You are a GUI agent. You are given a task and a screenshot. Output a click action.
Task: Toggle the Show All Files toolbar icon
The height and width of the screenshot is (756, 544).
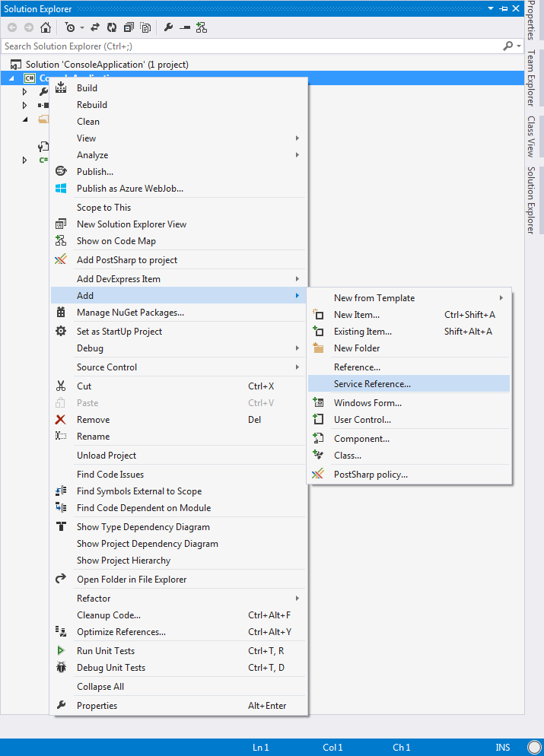click(x=145, y=27)
